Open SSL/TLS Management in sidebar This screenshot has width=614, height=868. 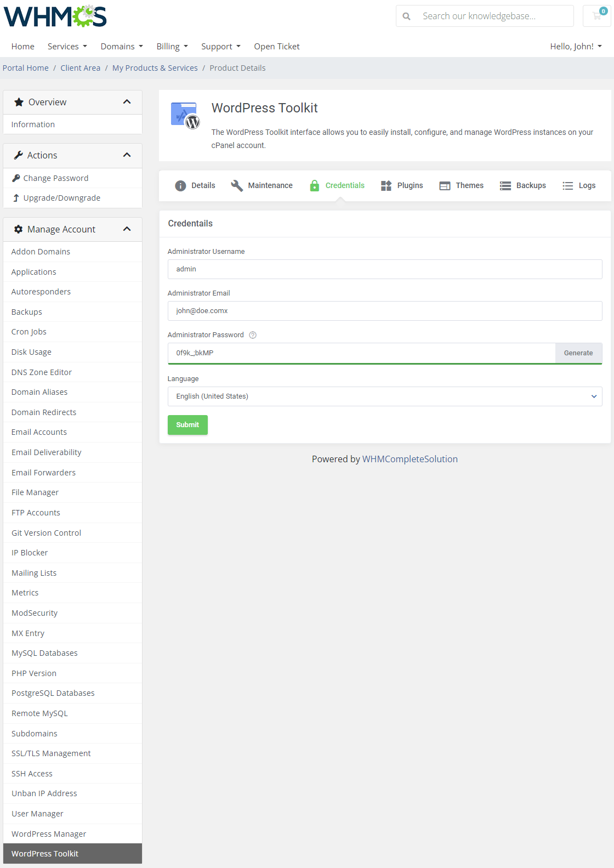72,753
